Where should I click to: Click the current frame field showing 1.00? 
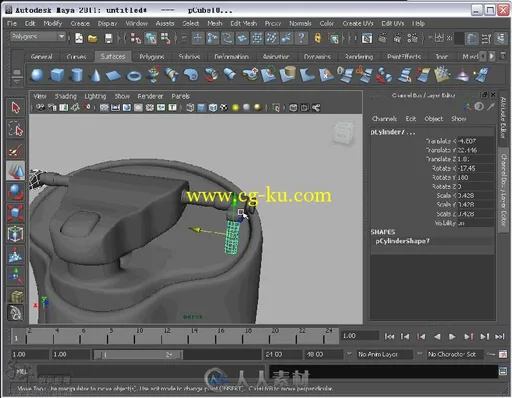(359, 335)
